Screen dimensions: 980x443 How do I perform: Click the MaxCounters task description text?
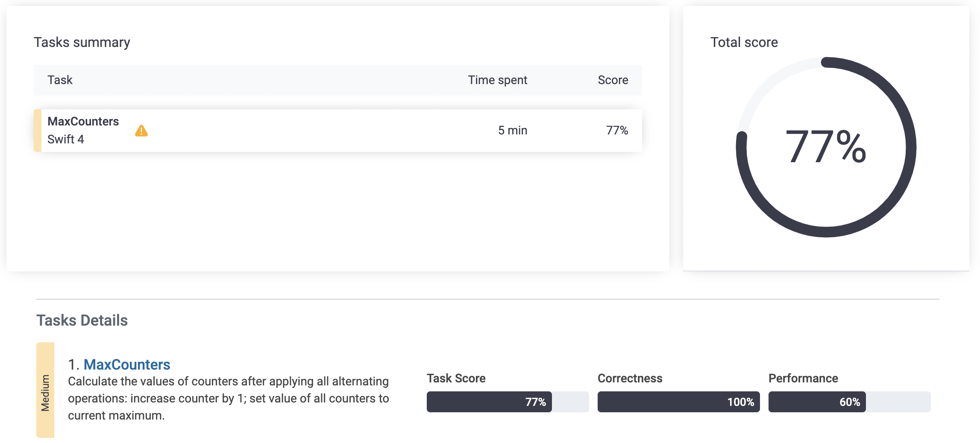229,398
